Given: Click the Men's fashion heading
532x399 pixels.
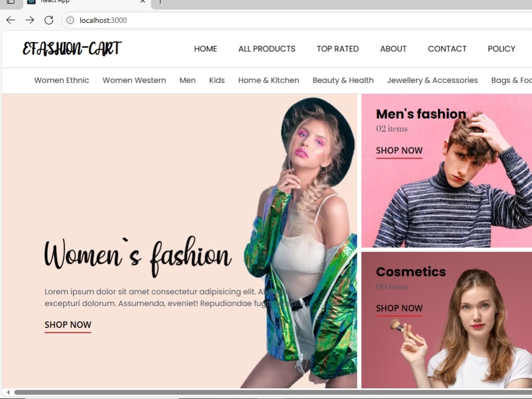Looking at the screenshot, I should (421, 114).
